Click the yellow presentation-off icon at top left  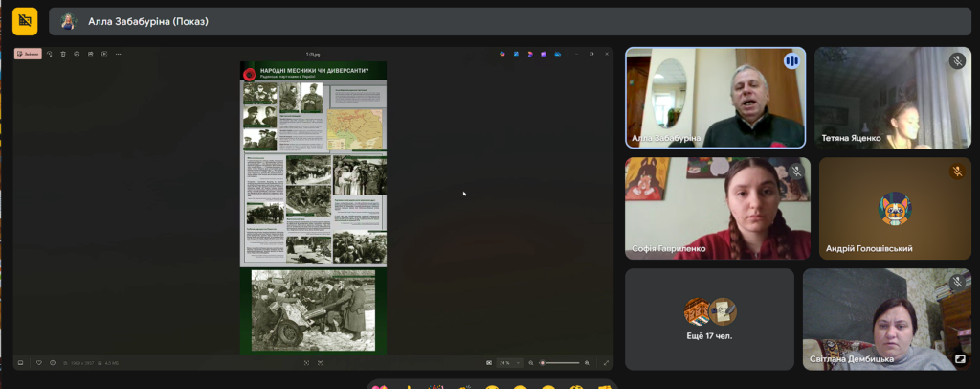tap(25, 21)
